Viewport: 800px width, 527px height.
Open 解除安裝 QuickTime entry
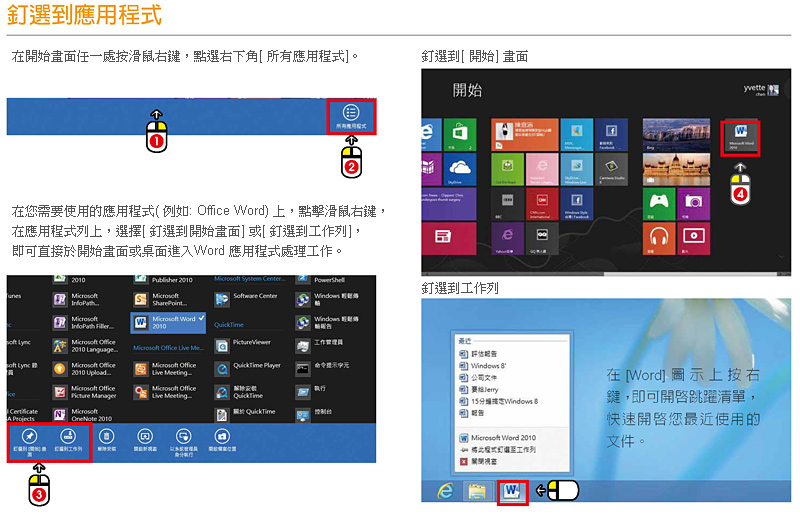(x=239, y=392)
